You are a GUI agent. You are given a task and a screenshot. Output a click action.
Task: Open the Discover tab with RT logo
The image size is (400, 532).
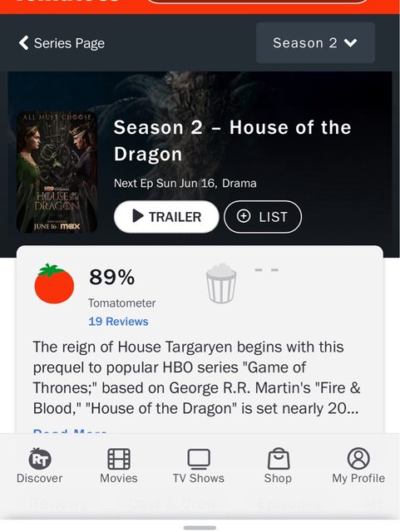(x=39, y=465)
